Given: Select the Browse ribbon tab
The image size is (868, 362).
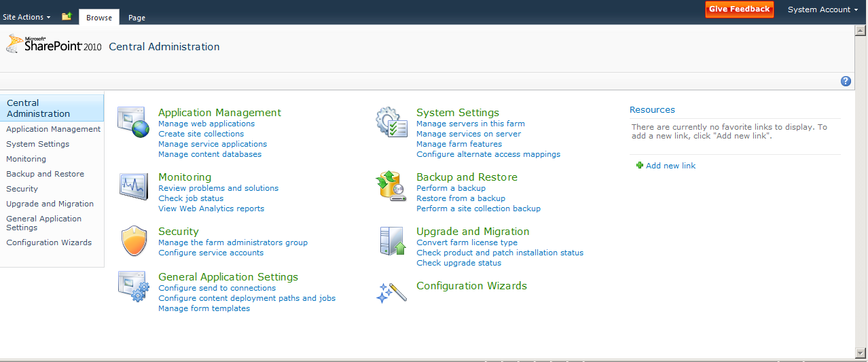Looking at the screenshot, I should 99,18.
